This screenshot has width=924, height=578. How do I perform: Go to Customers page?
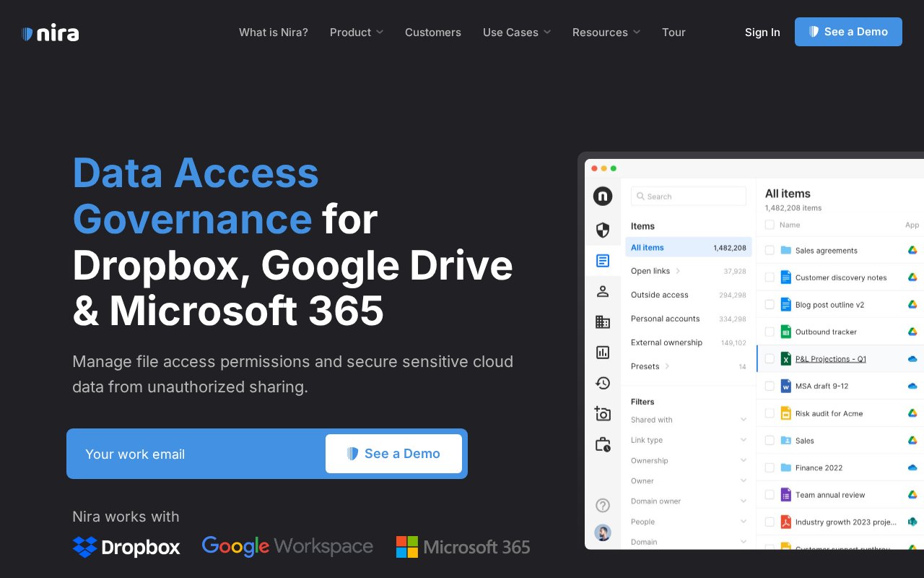[x=433, y=33]
